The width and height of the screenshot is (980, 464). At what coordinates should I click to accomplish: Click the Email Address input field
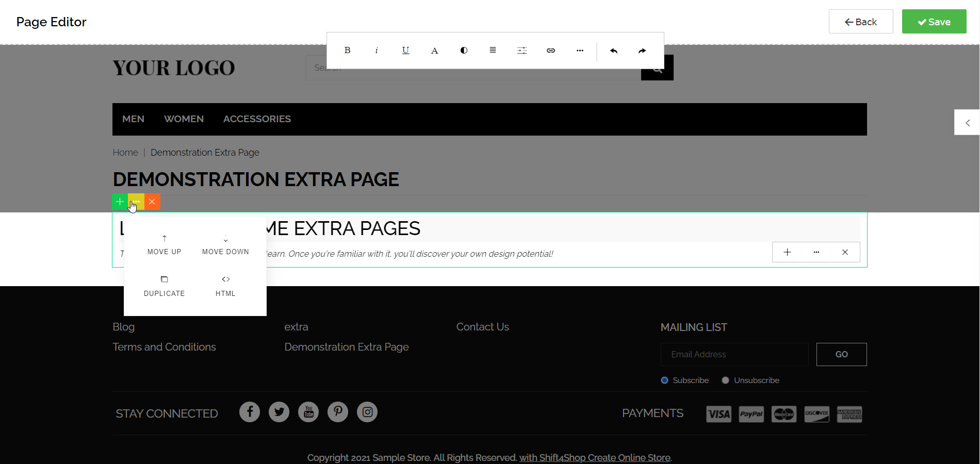734,354
